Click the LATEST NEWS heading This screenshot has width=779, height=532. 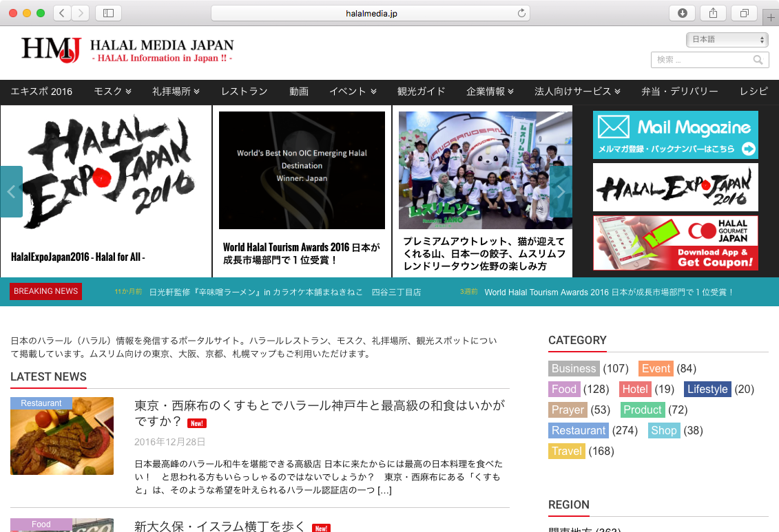point(48,376)
